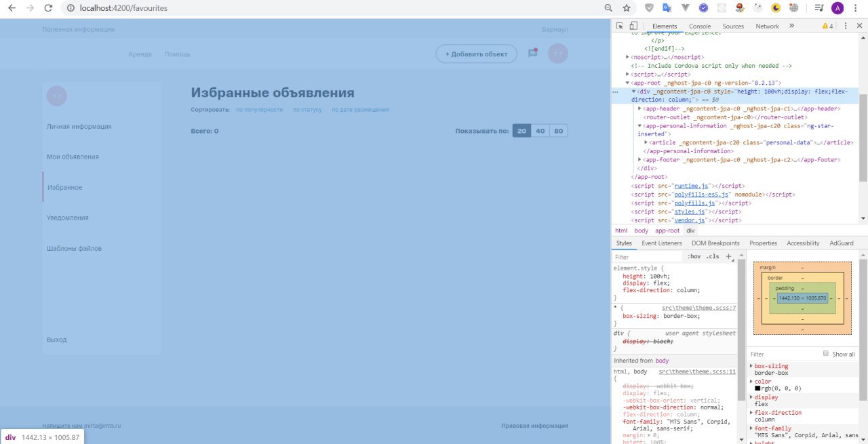Open the Properties sidebar tab
Image resolution: width=868 pixels, height=444 pixels.
click(763, 243)
